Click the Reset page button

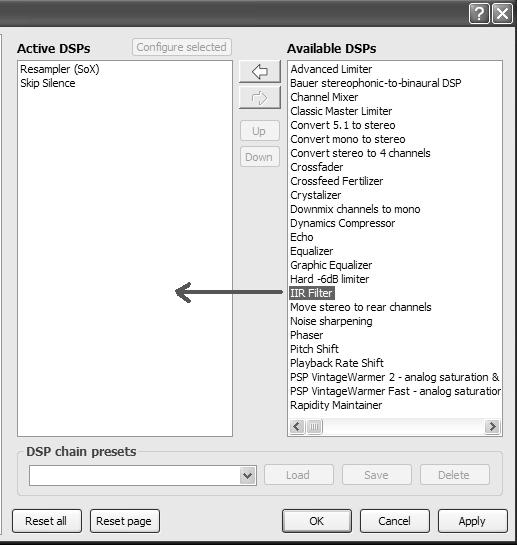point(124,521)
